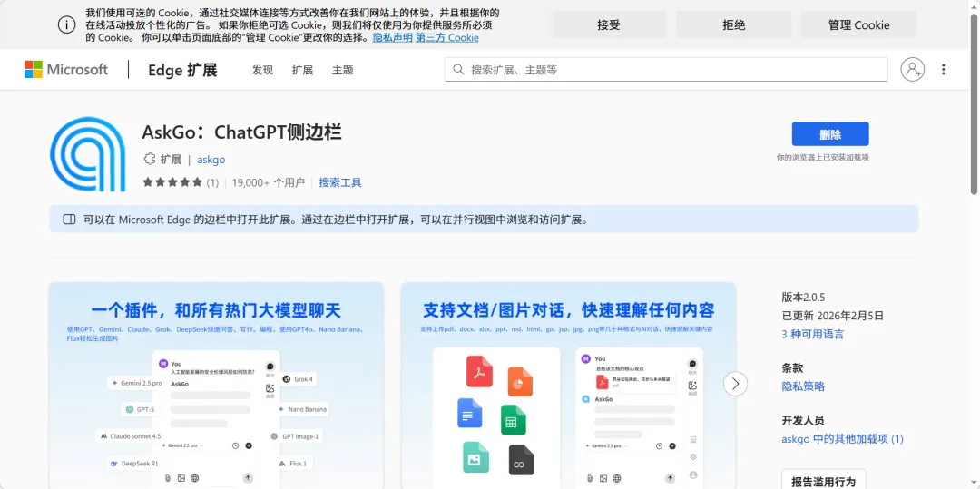Open askgo 中的其他加载项 link

(842, 439)
